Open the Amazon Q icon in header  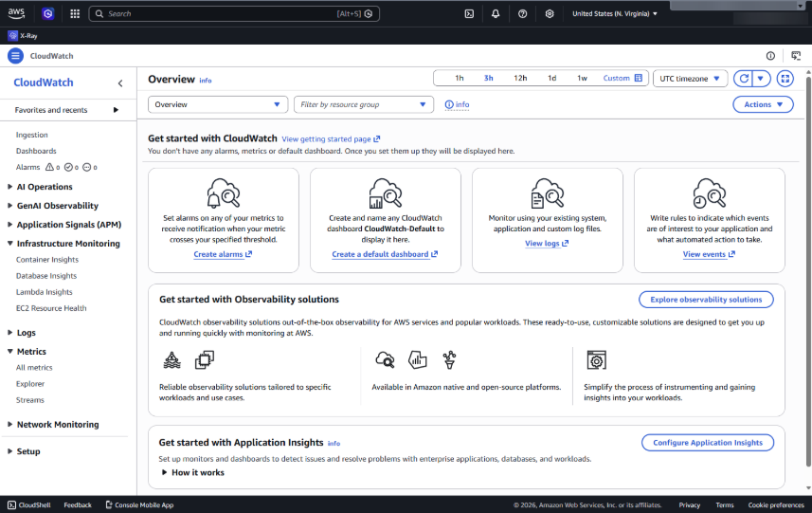48,13
